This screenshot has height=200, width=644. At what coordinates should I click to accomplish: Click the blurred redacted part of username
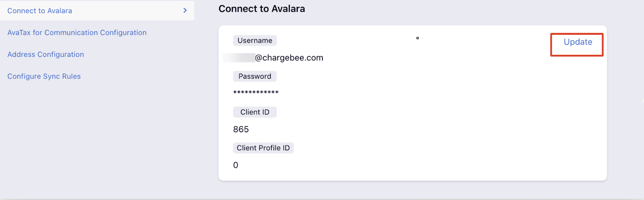(x=239, y=58)
